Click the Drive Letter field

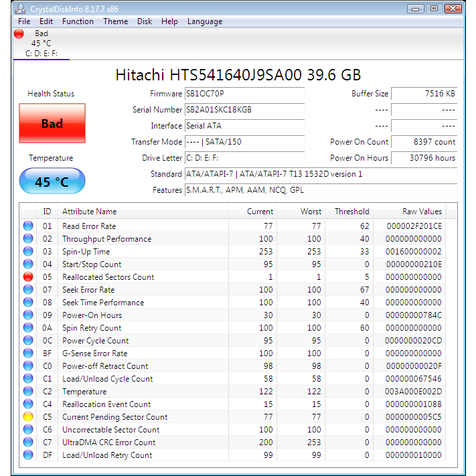pyautogui.click(x=244, y=158)
